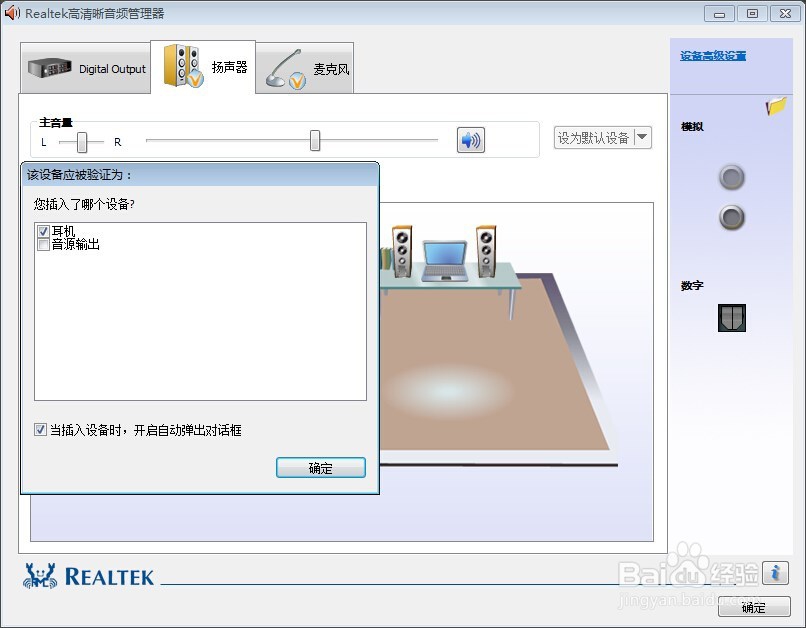The width and height of the screenshot is (806, 628).
Task: Click the laptop in the room illustration
Action: point(445,261)
